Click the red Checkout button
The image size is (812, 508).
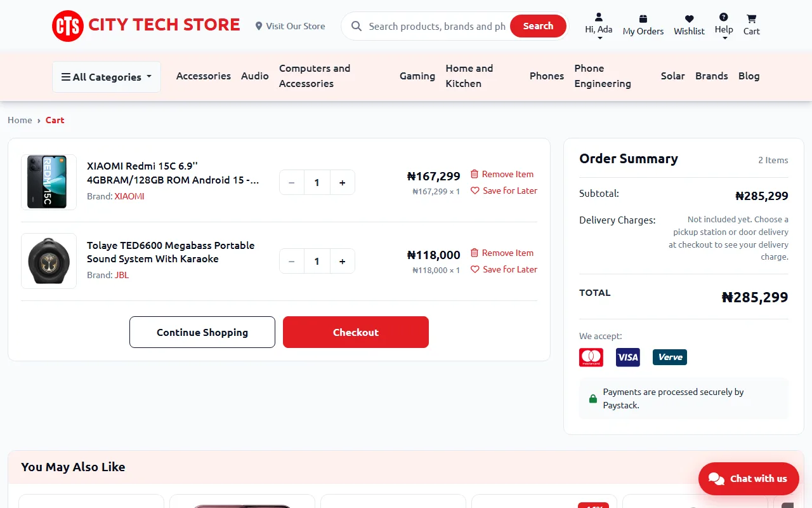point(356,332)
